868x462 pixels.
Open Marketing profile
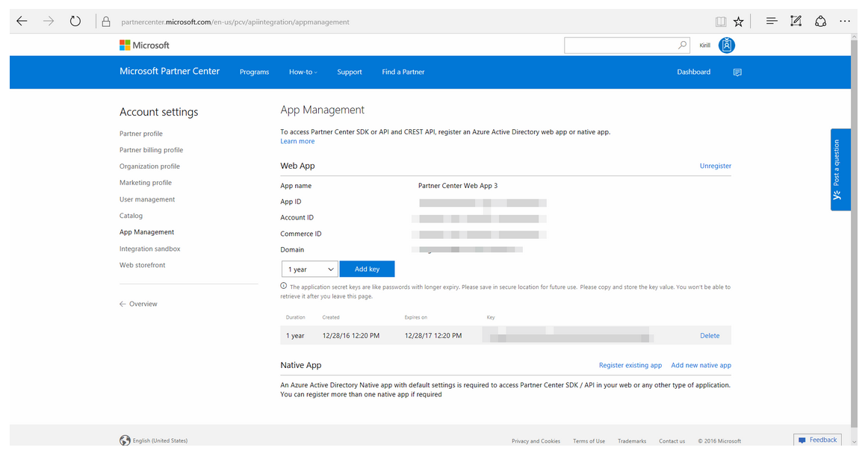point(146,183)
